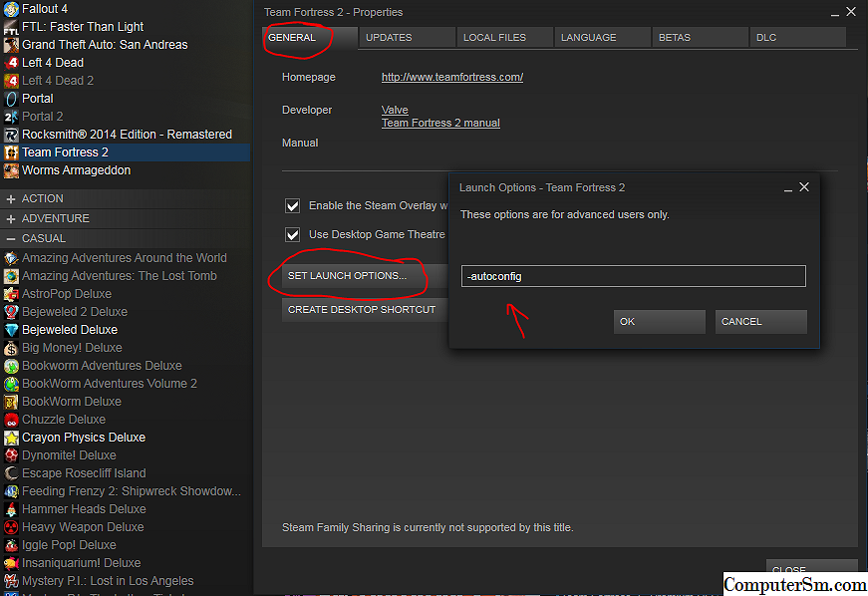The image size is (868, 596).
Task: Click the Feeding Frenzy 2 icon
Action: [11, 491]
